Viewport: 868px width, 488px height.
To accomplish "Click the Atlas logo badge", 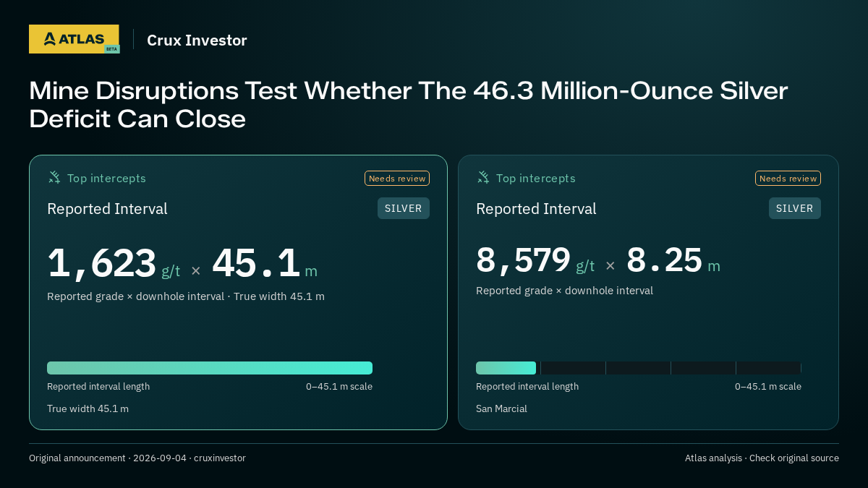I will [74, 39].
